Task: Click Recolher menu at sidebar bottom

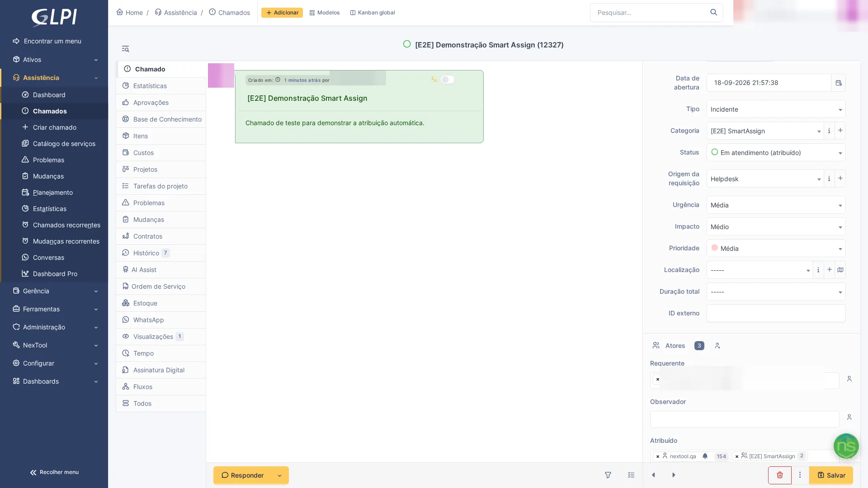Action: [x=54, y=472]
